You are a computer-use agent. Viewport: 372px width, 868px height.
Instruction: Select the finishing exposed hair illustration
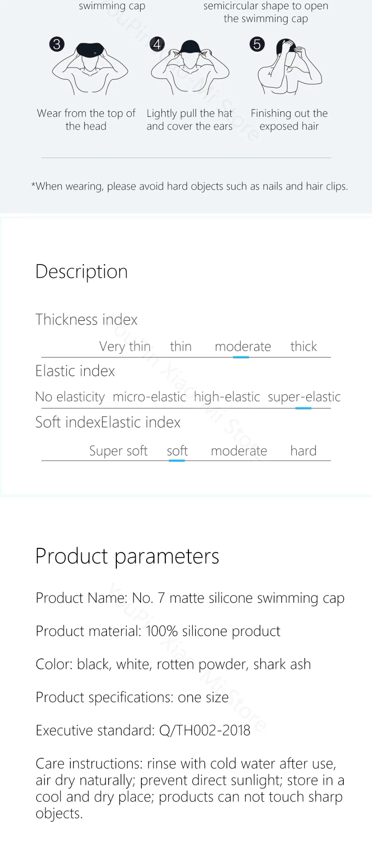[x=290, y=66]
